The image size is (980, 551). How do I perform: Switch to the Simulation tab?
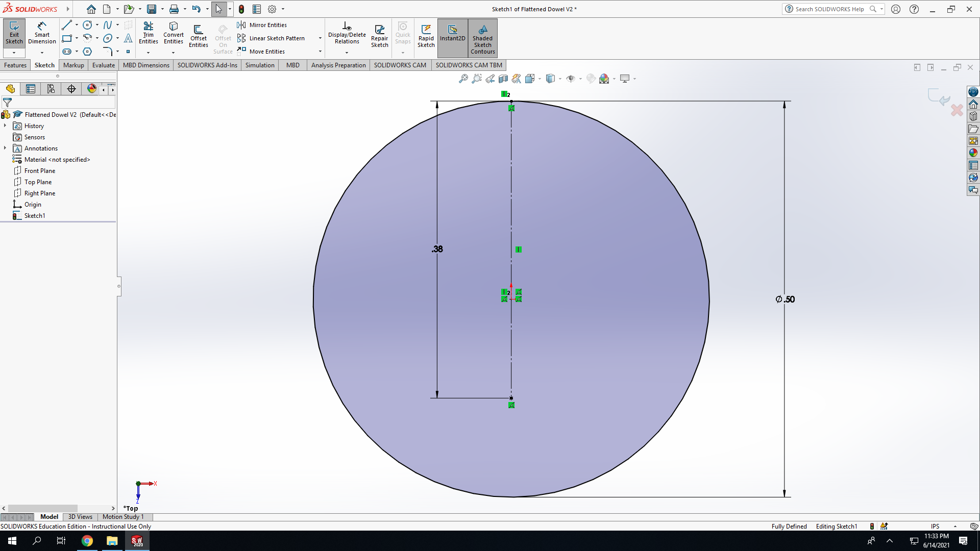coord(260,65)
